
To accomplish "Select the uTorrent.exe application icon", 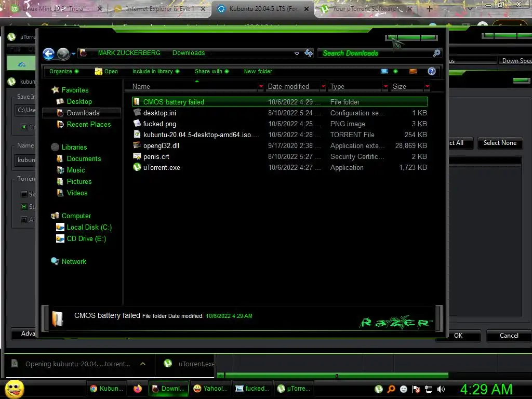I will (137, 167).
